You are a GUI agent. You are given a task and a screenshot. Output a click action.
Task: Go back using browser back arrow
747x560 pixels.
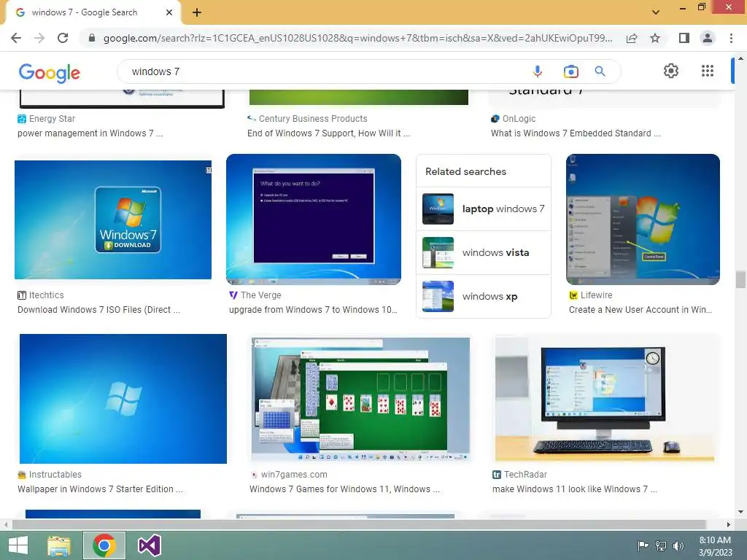pos(16,38)
